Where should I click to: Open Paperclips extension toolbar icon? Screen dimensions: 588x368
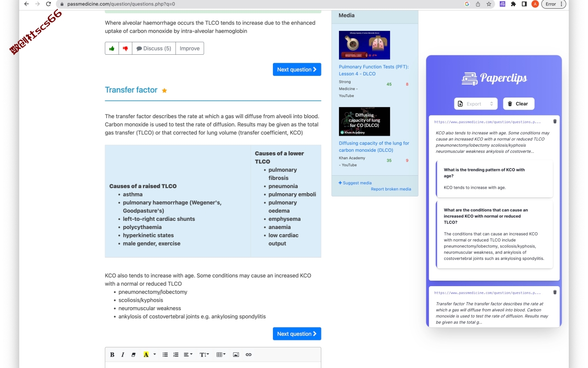(x=503, y=4)
